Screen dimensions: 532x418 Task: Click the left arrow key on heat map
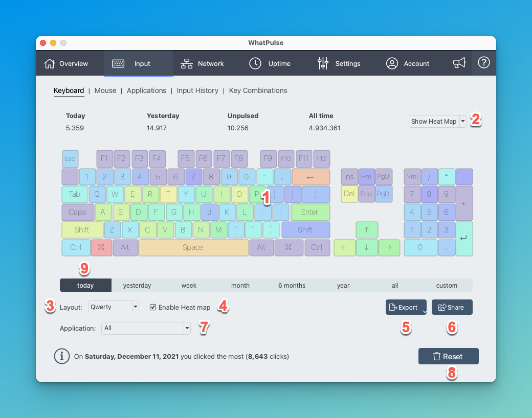point(344,247)
